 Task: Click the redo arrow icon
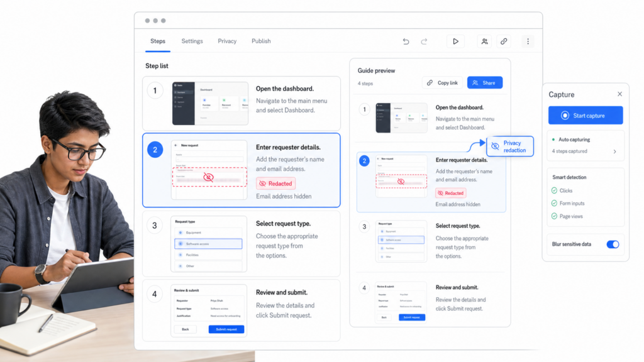[424, 41]
